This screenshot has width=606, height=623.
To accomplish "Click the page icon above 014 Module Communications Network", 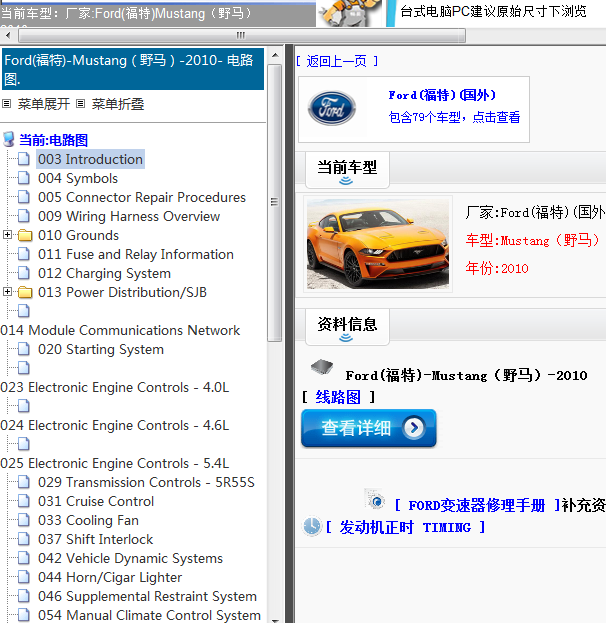I will [24, 311].
